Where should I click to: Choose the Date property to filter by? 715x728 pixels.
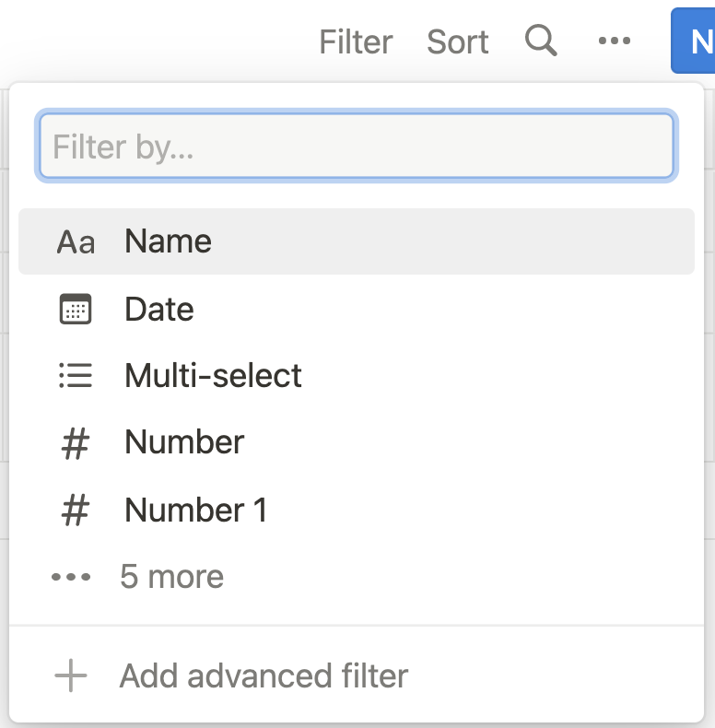pyautogui.click(x=159, y=310)
